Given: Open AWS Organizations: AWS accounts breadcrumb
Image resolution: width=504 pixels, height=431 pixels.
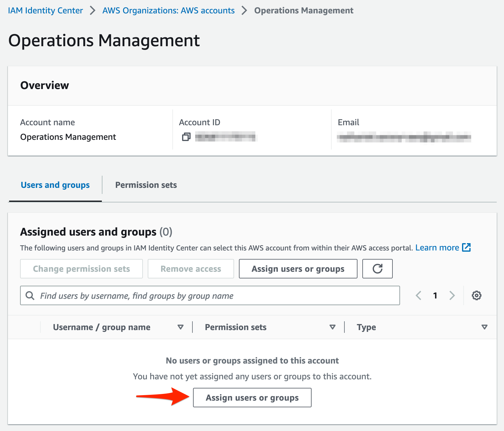Looking at the screenshot, I should point(168,10).
